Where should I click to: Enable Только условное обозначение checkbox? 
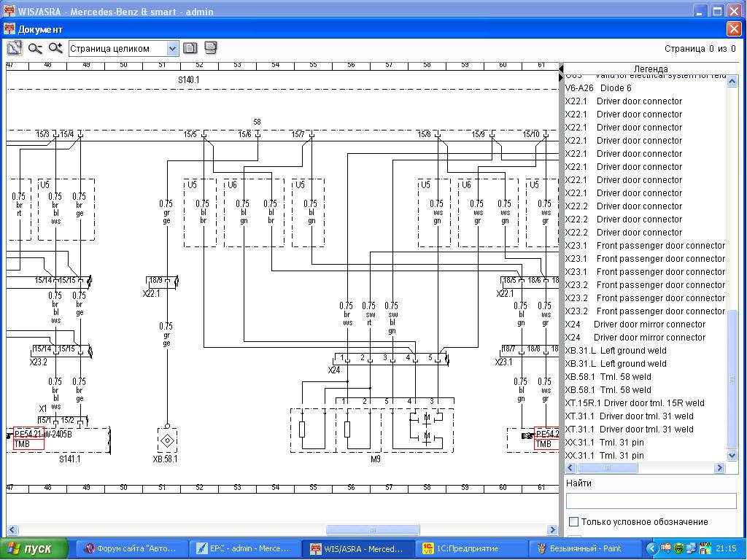pyautogui.click(x=574, y=522)
